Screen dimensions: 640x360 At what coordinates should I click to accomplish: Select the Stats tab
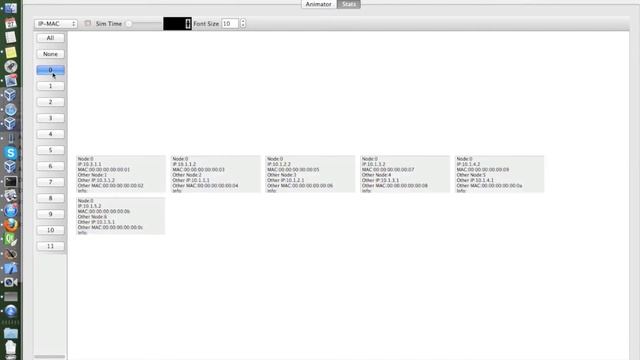coord(349,4)
